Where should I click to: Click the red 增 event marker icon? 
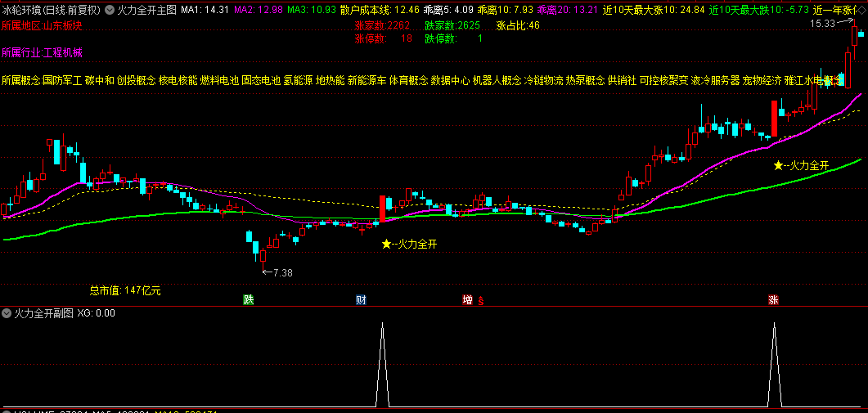pos(468,300)
